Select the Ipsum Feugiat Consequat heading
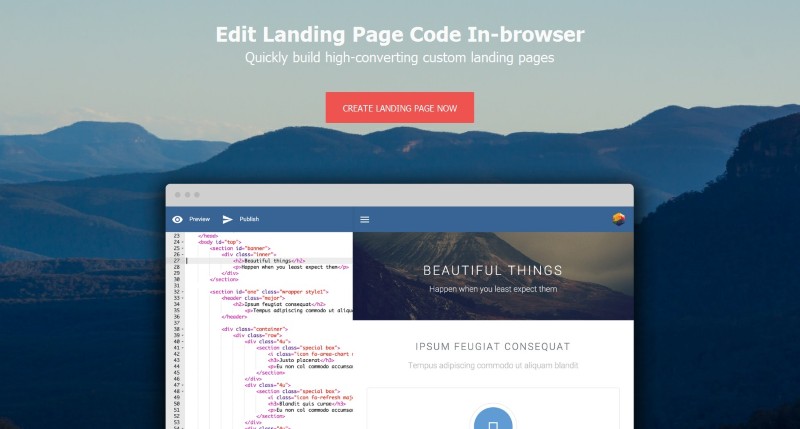The image size is (800, 429). point(493,346)
